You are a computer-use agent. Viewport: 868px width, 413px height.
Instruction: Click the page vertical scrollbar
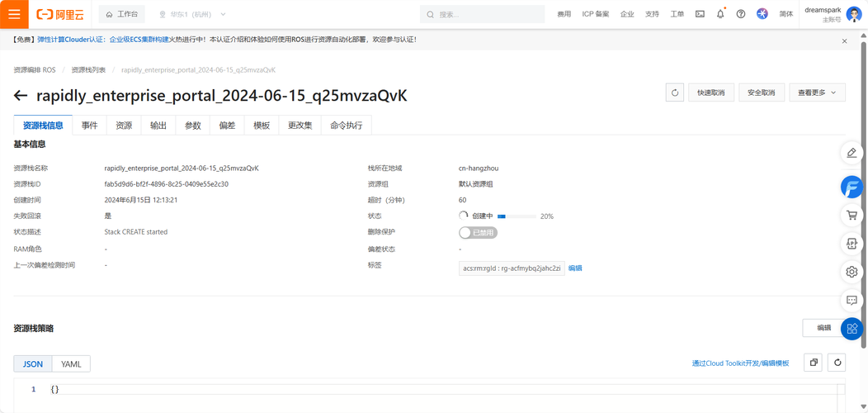click(x=864, y=194)
